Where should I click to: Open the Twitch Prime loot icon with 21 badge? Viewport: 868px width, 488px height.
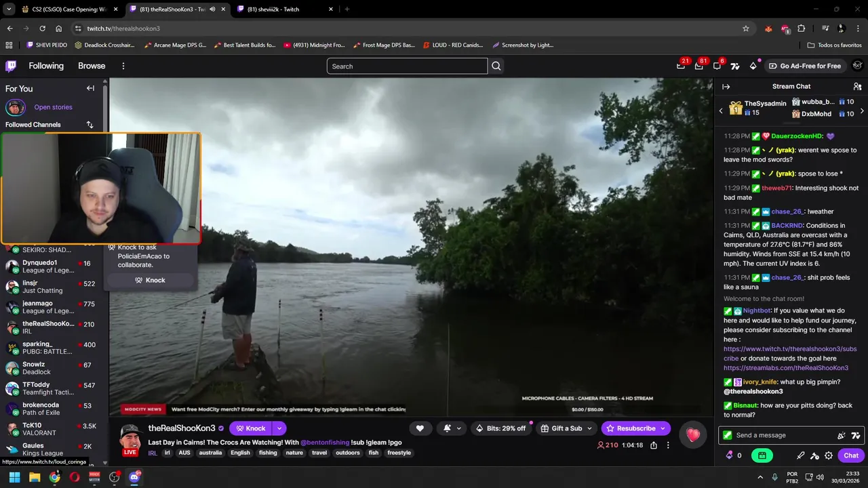point(681,66)
